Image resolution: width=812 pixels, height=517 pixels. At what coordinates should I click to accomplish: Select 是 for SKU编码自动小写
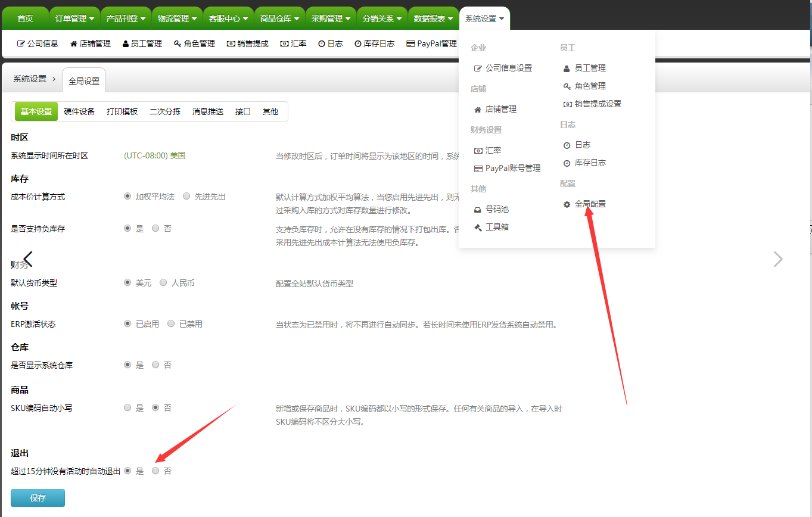coord(127,408)
